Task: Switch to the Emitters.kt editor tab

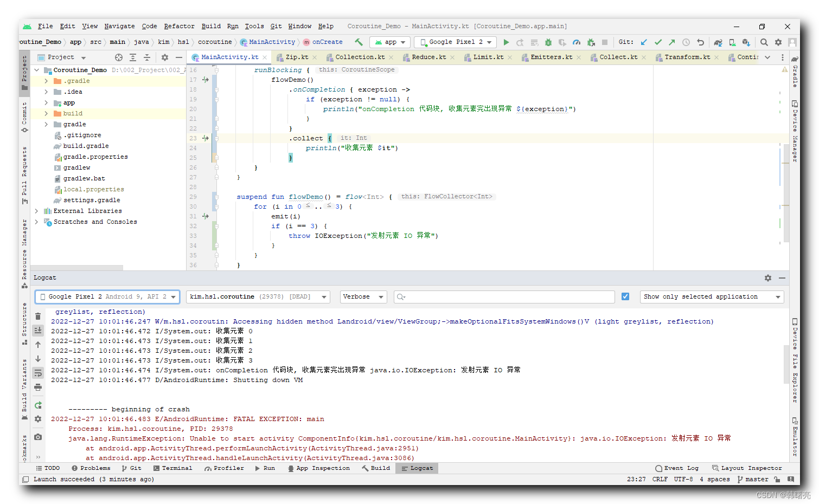Action: [x=551, y=57]
